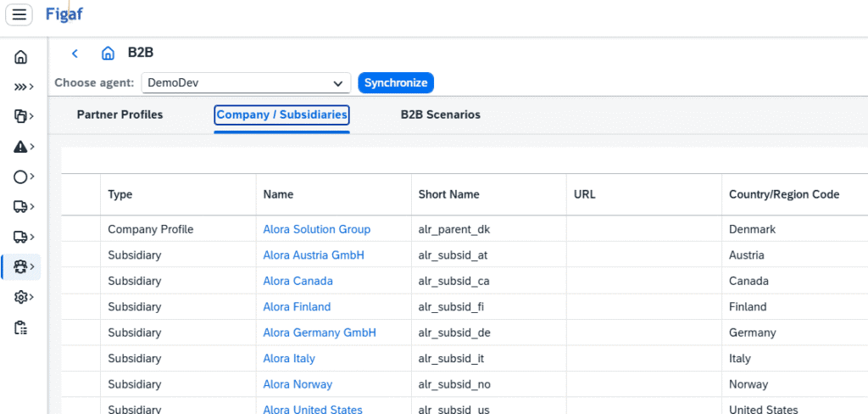Open the warning triangle sidebar item
868x414 pixels.
23,146
